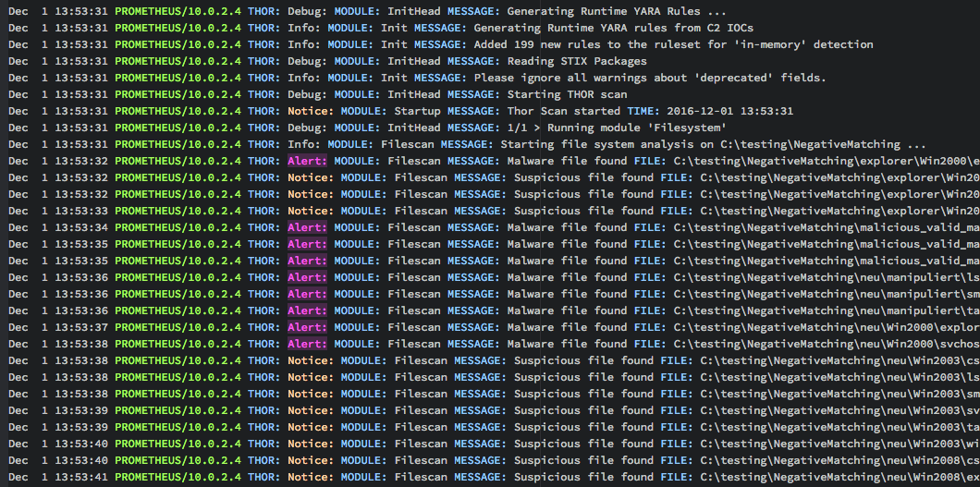Click the 'Alert:' label in the 13:53:32 row
Screen dimensions: 980x487
[x=307, y=161]
